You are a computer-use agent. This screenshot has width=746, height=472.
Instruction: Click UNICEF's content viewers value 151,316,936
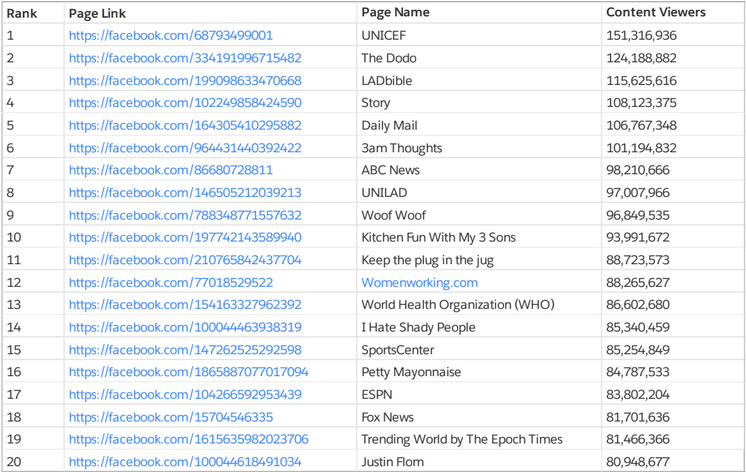point(641,35)
